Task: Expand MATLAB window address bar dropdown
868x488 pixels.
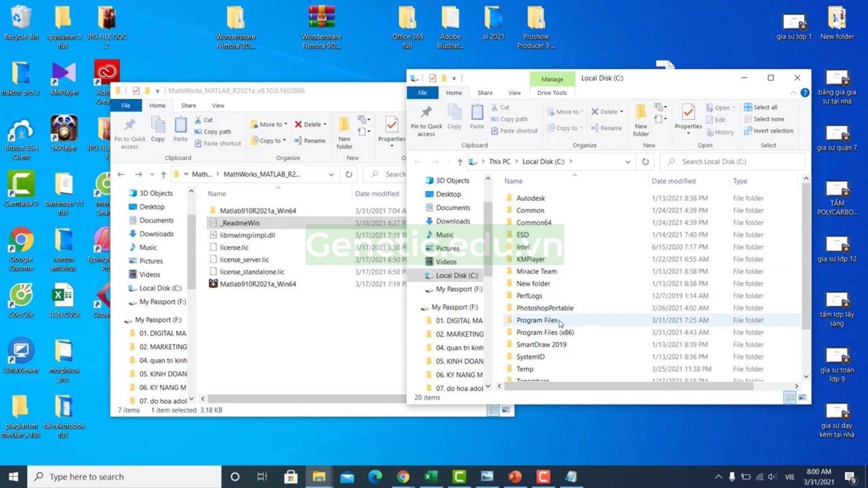Action: pos(331,174)
